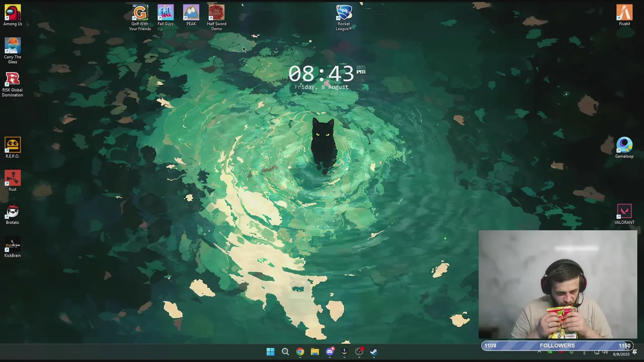The image size is (644, 362).
Task: Launch Google Chrome from the taskbar
Action: click(x=300, y=351)
